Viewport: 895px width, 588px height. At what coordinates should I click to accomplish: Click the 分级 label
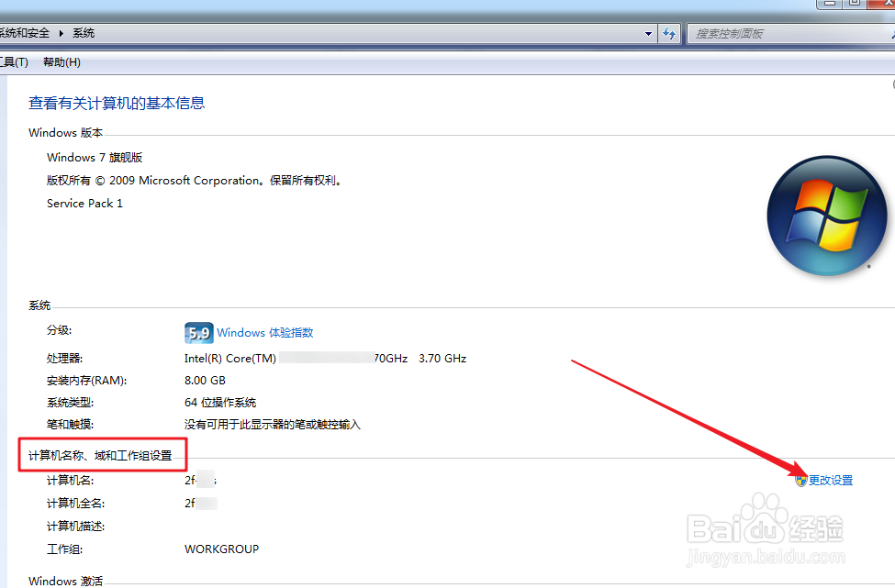pyautogui.click(x=60, y=330)
